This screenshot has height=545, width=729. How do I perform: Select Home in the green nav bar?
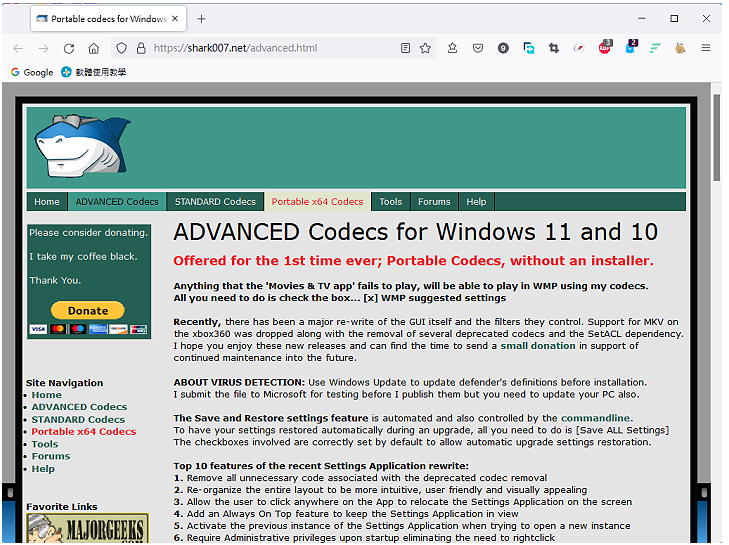pos(47,202)
